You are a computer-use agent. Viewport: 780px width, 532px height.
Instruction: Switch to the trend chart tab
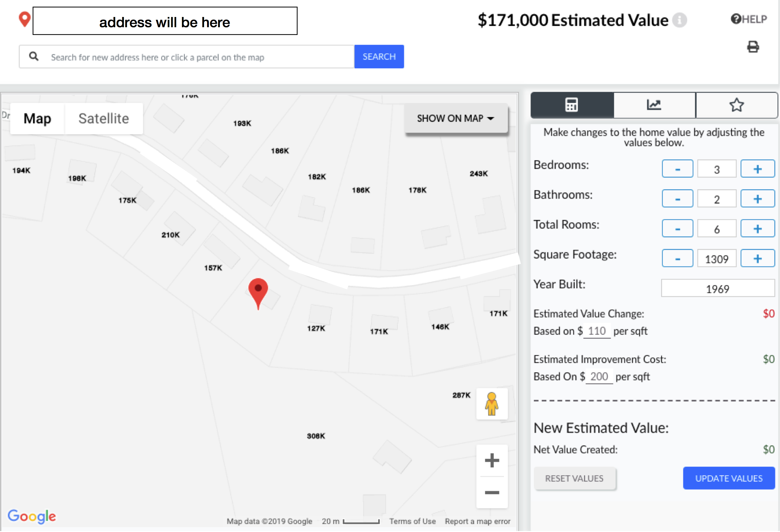tap(654, 105)
